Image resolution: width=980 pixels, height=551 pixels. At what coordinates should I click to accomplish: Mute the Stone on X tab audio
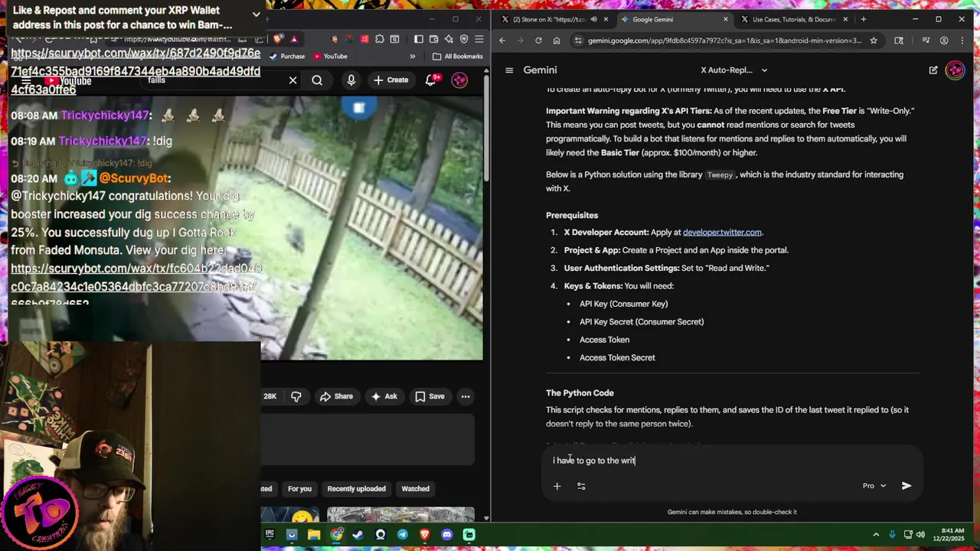pyautogui.click(x=593, y=19)
